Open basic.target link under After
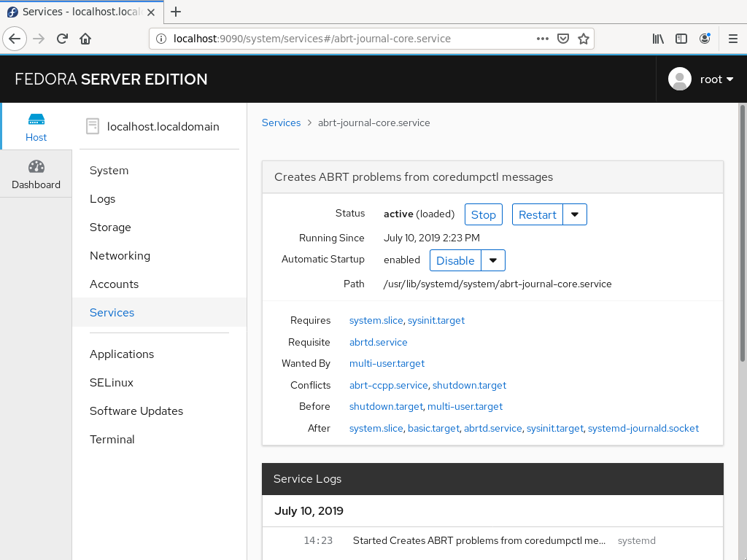This screenshot has width=747, height=560. click(433, 429)
